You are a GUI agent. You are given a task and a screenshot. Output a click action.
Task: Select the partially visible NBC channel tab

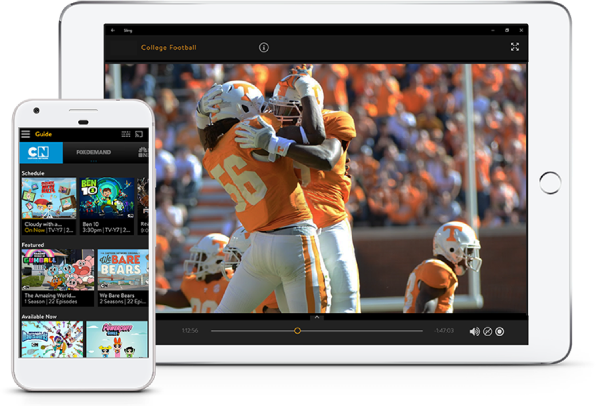point(143,152)
